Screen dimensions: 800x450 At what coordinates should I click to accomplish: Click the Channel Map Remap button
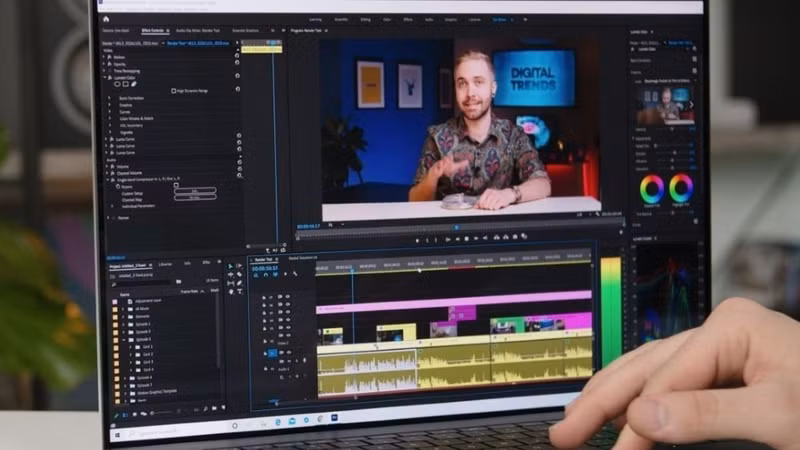[195, 197]
